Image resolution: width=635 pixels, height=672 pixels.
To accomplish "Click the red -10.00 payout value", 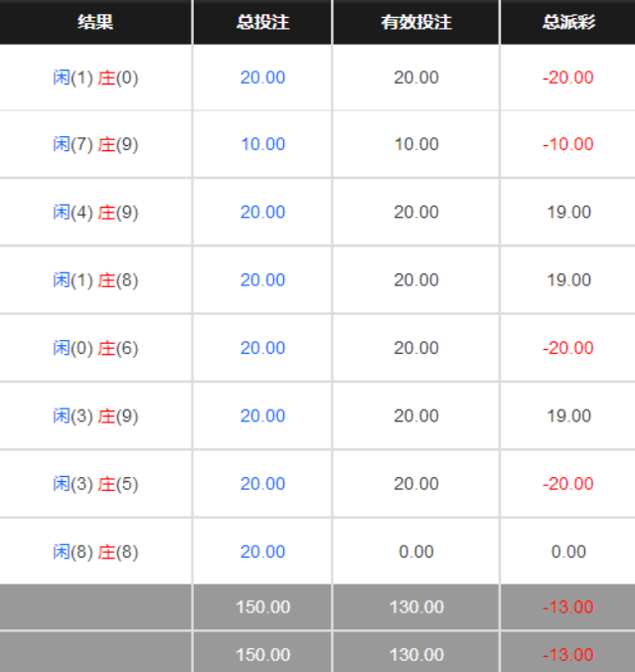I will pyautogui.click(x=567, y=144).
